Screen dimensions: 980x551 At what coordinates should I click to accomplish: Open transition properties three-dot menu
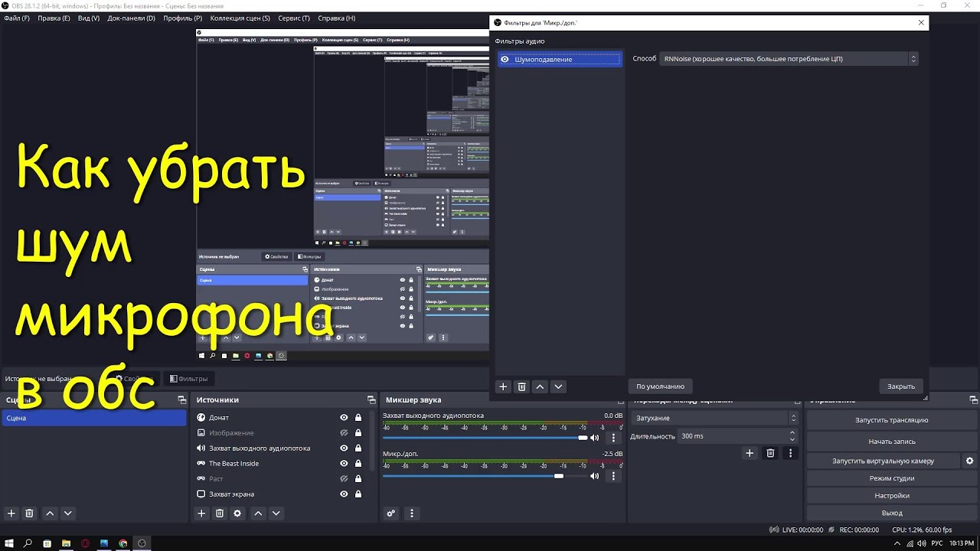790,453
